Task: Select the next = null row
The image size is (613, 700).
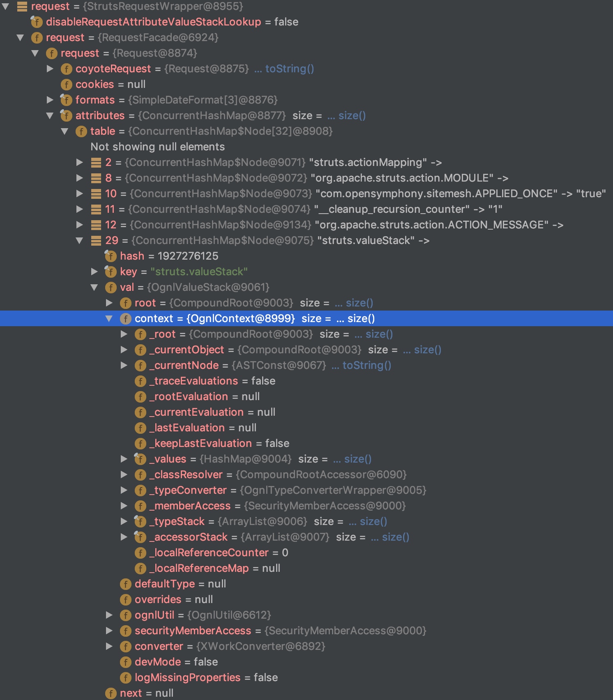Action: pyautogui.click(x=306, y=693)
